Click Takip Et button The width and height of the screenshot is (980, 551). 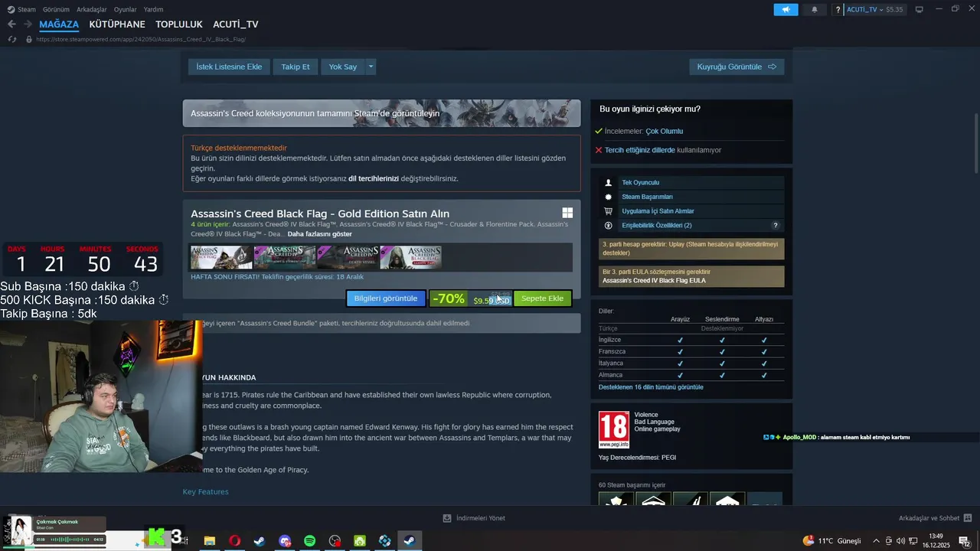pyautogui.click(x=296, y=67)
